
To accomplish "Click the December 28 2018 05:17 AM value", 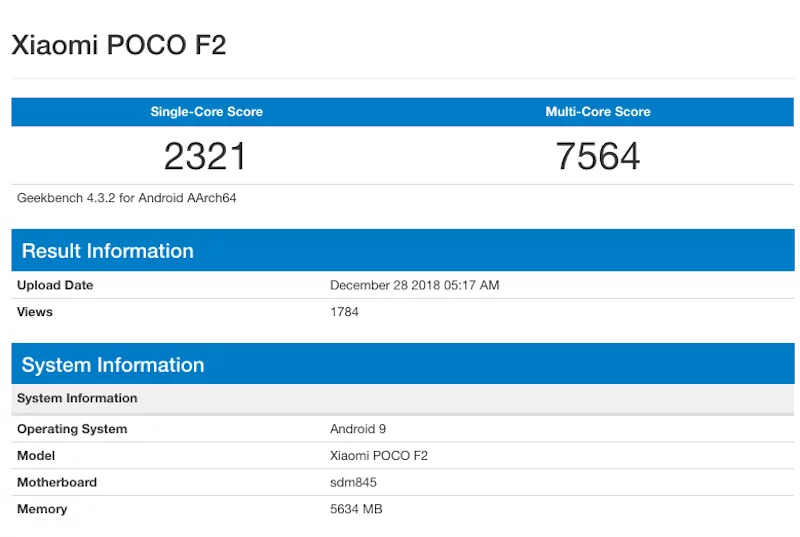I will click(x=414, y=285).
